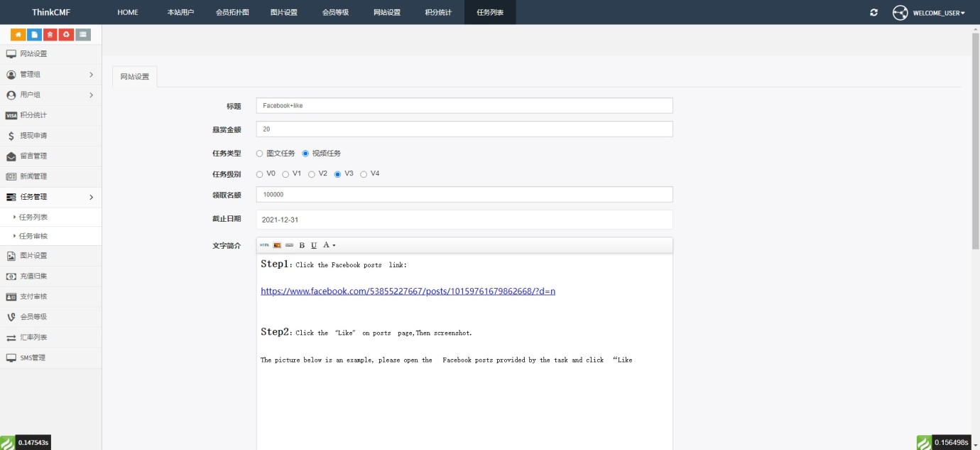Screen dimensions: 980x450
Task: Open 图片设置 in top navigation
Action: 284,12
